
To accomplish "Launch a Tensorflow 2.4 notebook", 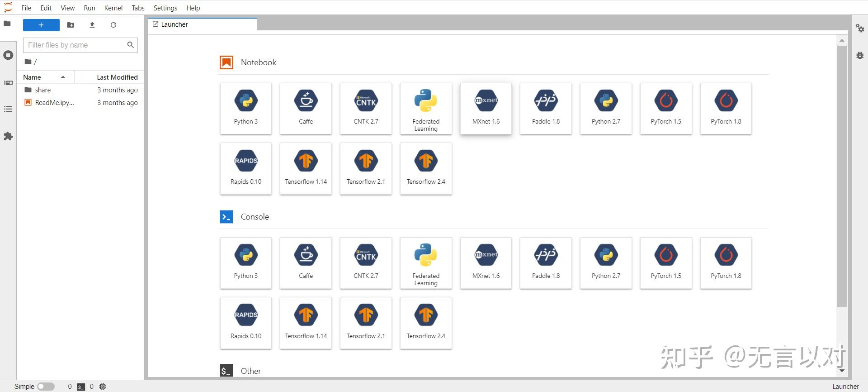I will (426, 169).
